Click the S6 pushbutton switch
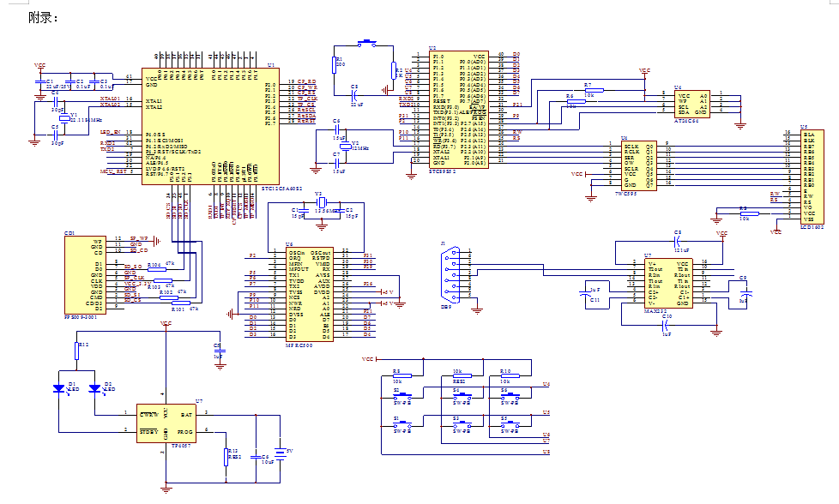The height and width of the screenshot is (504, 839). click(510, 396)
